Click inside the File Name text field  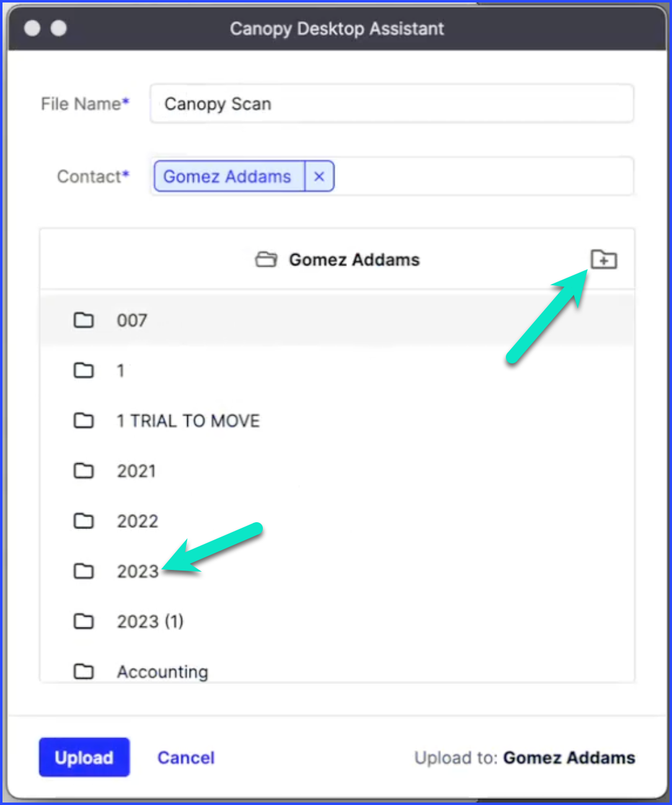391,104
